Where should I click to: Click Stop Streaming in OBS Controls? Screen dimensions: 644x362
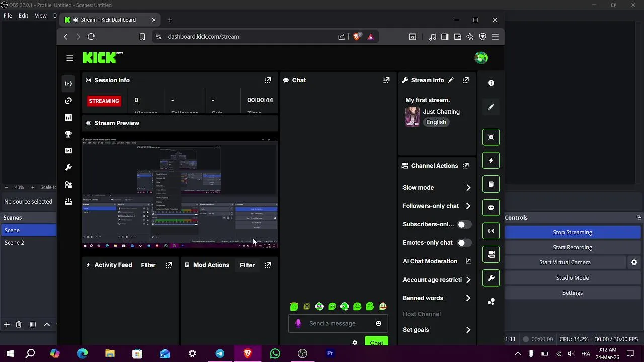572,232
